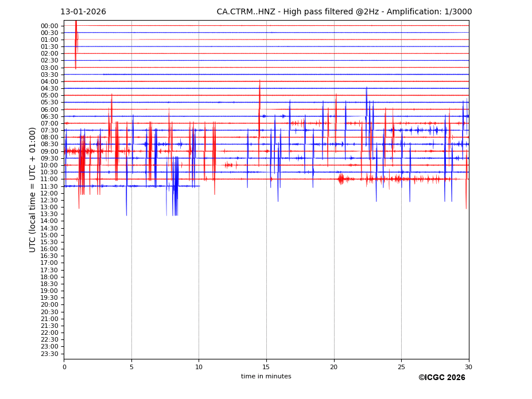The image size is (532, 399).
Task: Select the ©ICGC 2026 copyright text
Action: (441, 378)
